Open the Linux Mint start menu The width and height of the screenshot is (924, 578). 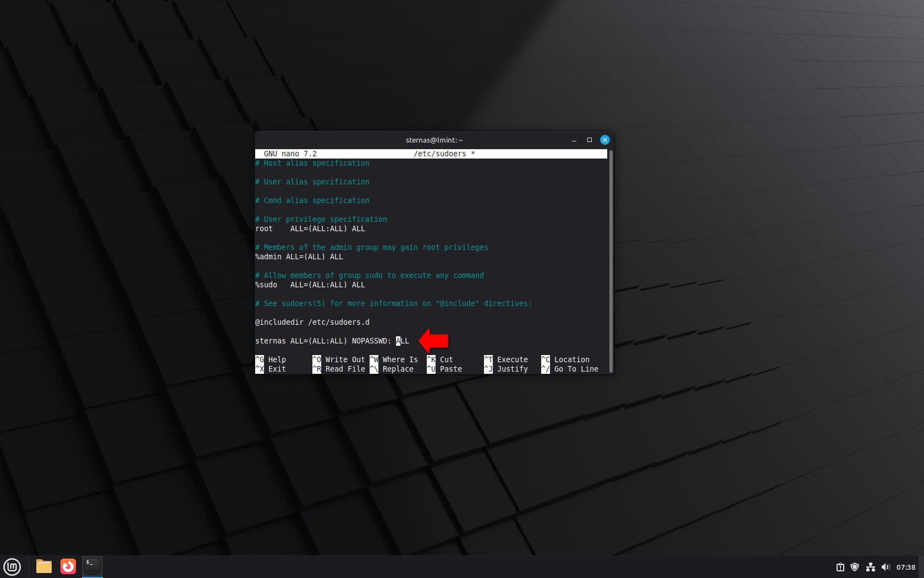12,566
